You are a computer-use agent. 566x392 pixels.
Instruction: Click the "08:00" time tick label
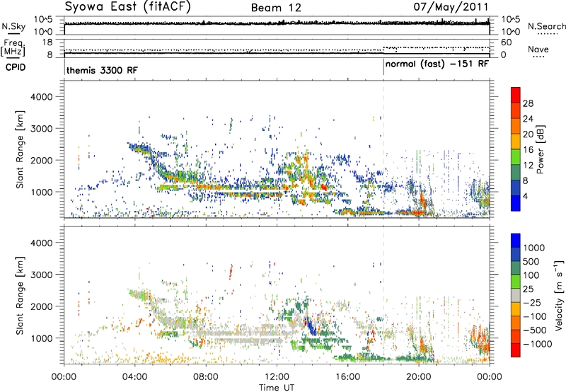(x=206, y=377)
